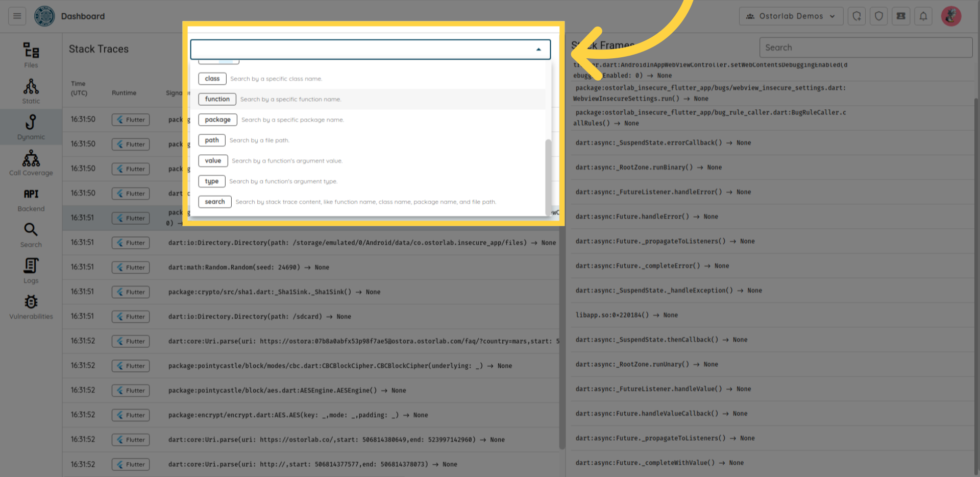Collapse the filter dropdown arrow
The width and height of the screenshot is (980, 477).
click(x=538, y=50)
